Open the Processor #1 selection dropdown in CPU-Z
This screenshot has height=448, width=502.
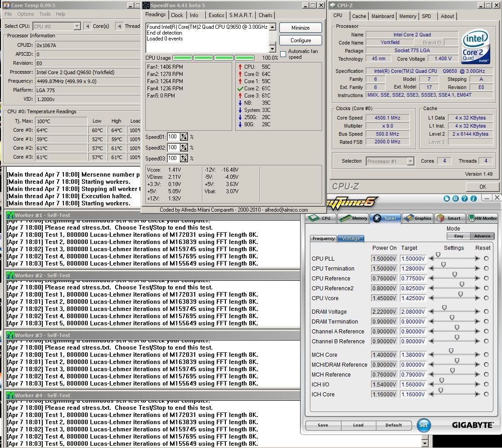pos(410,161)
